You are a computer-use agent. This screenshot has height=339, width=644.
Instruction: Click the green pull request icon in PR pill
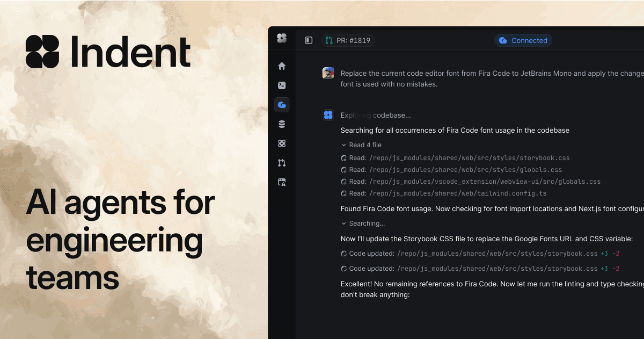[x=329, y=40]
